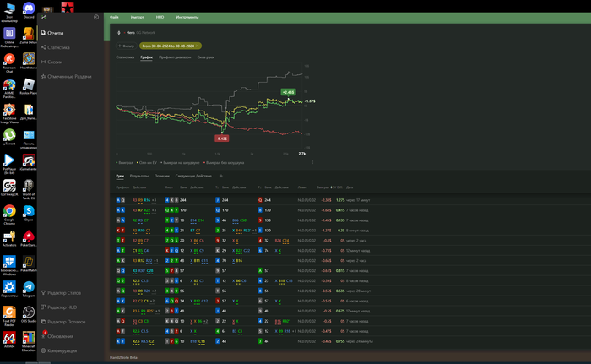This screenshot has height=364, width=591.
Task: Open Foxit PDF Reader desktop shortcut
Action: tap(9, 316)
